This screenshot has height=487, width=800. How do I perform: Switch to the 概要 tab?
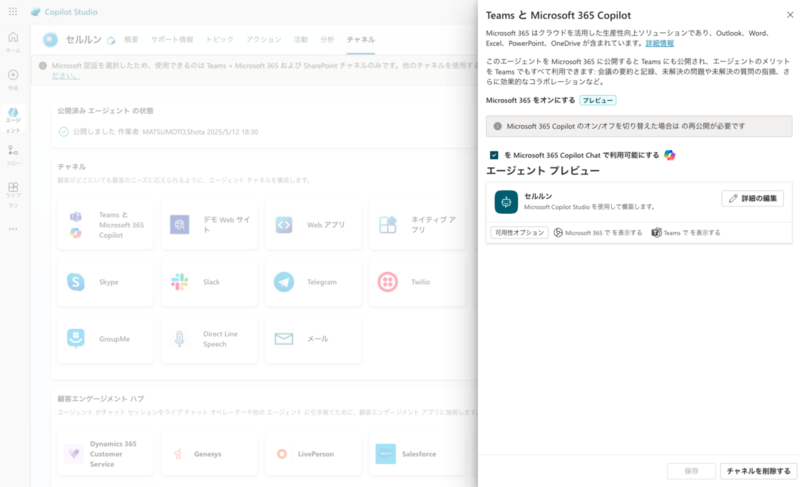tap(131, 39)
